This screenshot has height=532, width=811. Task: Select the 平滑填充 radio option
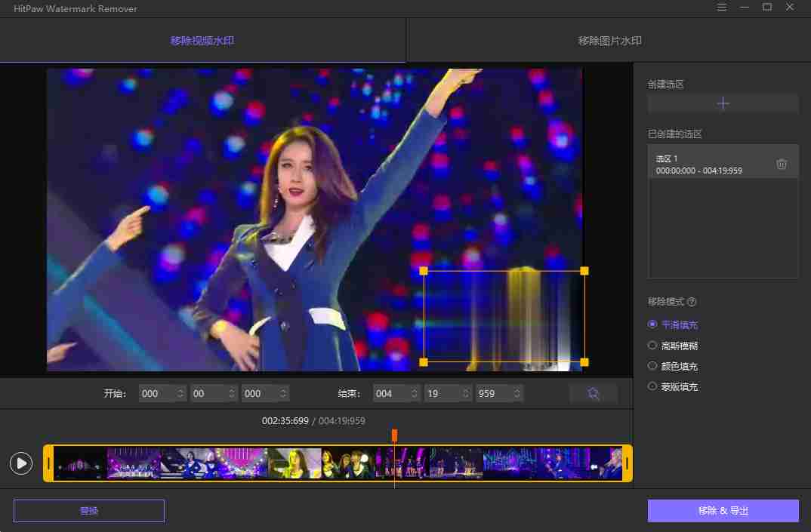click(652, 324)
